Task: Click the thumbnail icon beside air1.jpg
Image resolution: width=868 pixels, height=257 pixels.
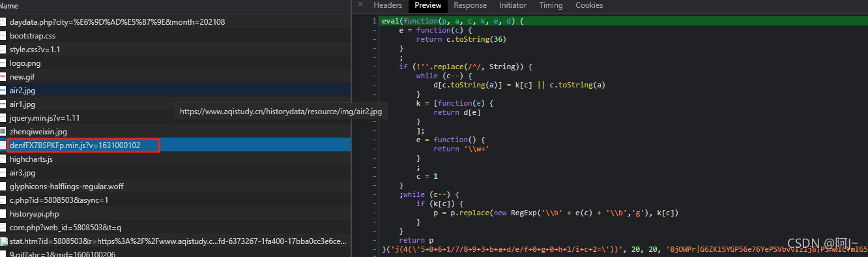Action: [3, 104]
